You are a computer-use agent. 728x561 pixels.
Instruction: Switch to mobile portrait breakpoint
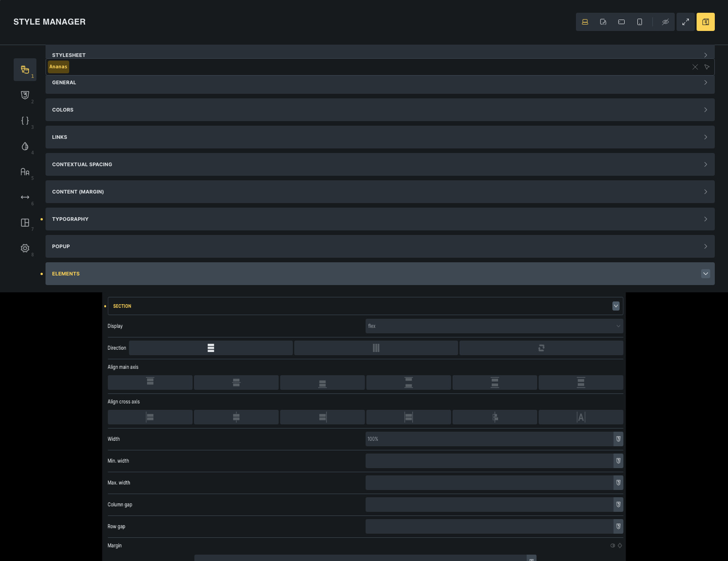(639, 22)
